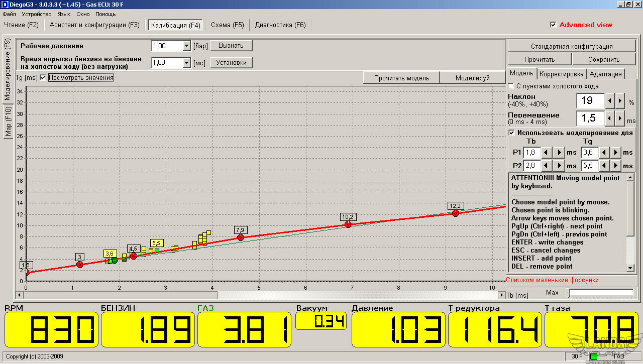Screen dimensions: 643x364
Task: Open the Рабочее давление dropdown
Action: tap(186, 46)
